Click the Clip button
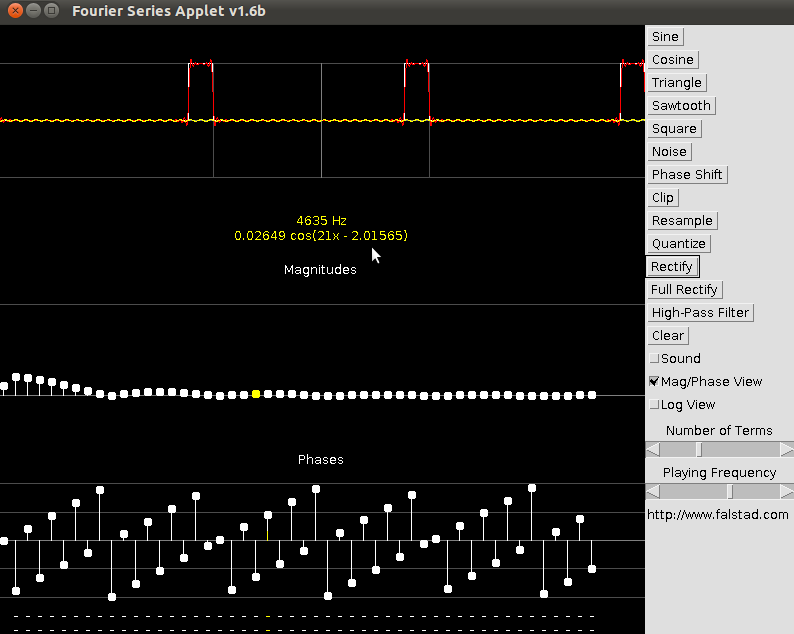The width and height of the screenshot is (794, 634). [x=662, y=197]
